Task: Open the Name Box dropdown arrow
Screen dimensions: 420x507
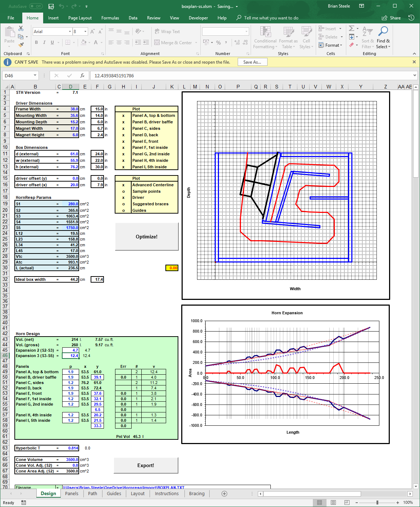Action: pyautogui.click(x=35, y=76)
